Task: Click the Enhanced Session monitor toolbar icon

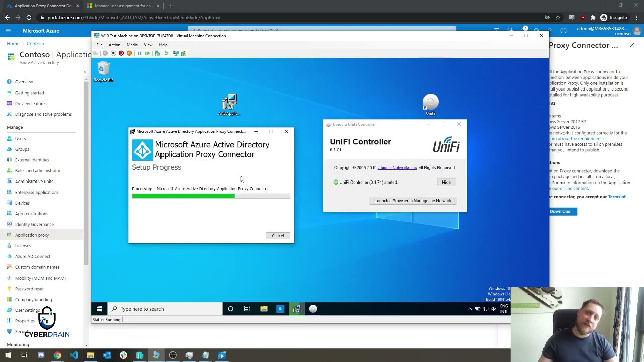Action: tap(176, 53)
